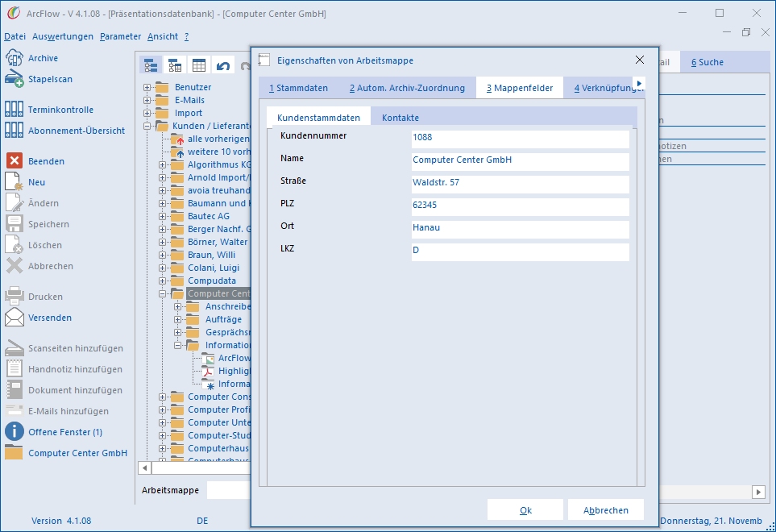Viewport: 776px width, 532px height.
Task: Open Computer Center GmbH folder shortcut in sidebar
Action: point(14,452)
